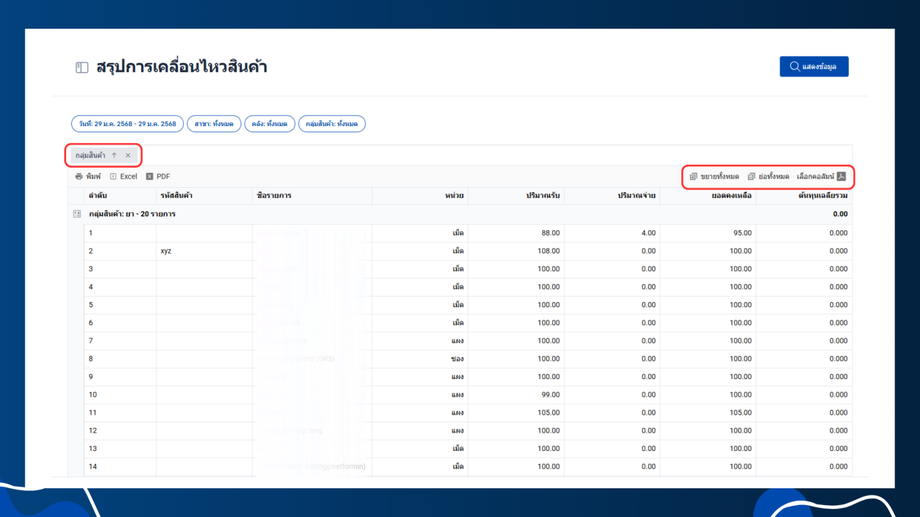
Task: Click received quantity 88.00 in row 1
Action: 550,233
